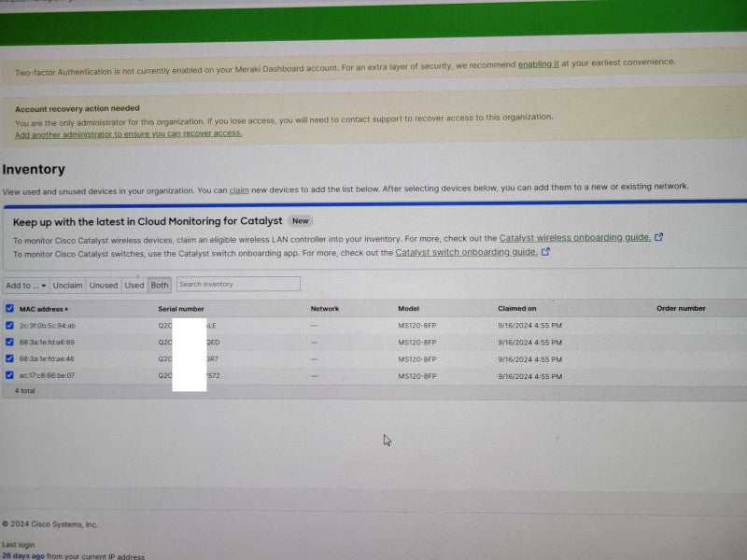
Task: Click MAC address 68:3a:1e:fd:ae:46
Action: (x=47, y=359)
